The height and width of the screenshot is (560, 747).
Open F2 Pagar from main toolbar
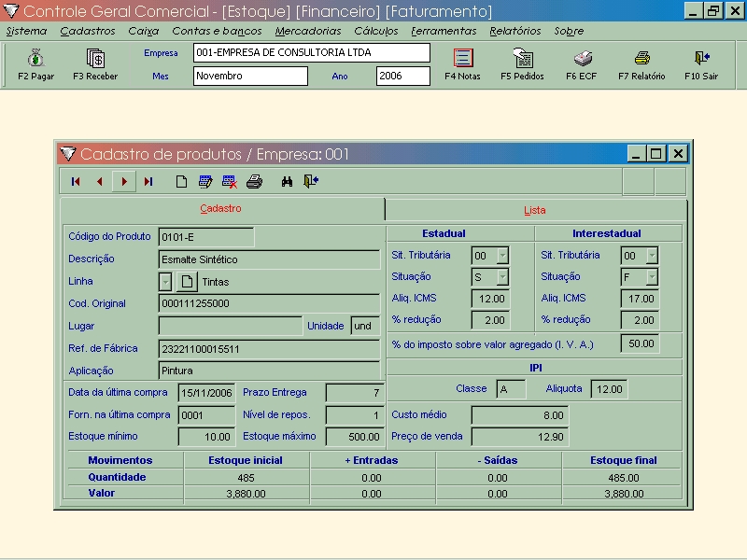point(35,64)
